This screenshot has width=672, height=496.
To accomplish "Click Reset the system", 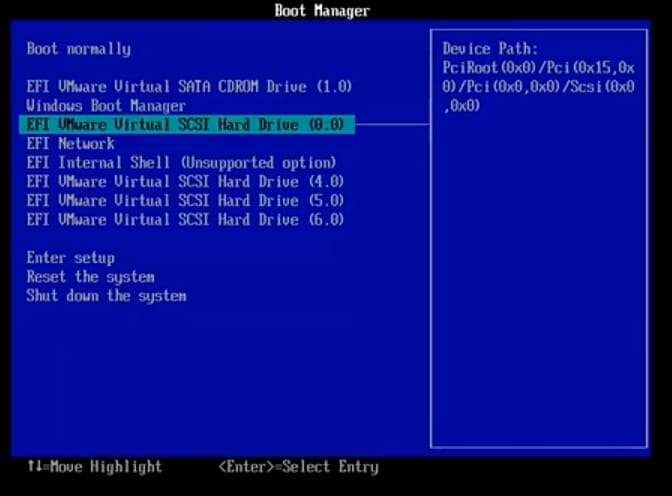I will (90, 277).
